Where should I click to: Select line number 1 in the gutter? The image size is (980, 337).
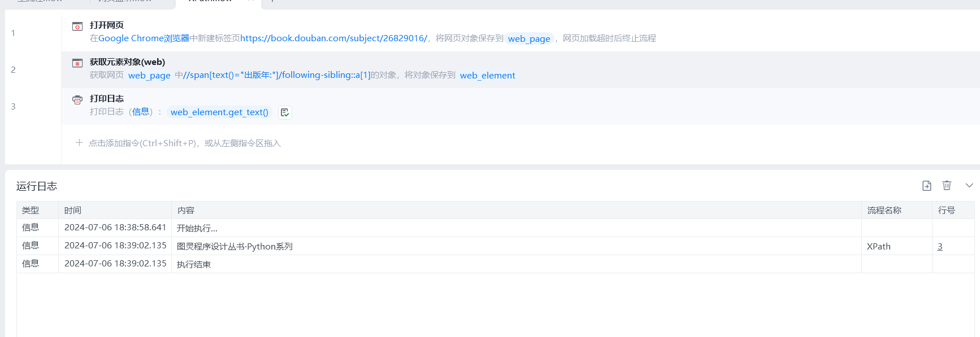(13, 33)
